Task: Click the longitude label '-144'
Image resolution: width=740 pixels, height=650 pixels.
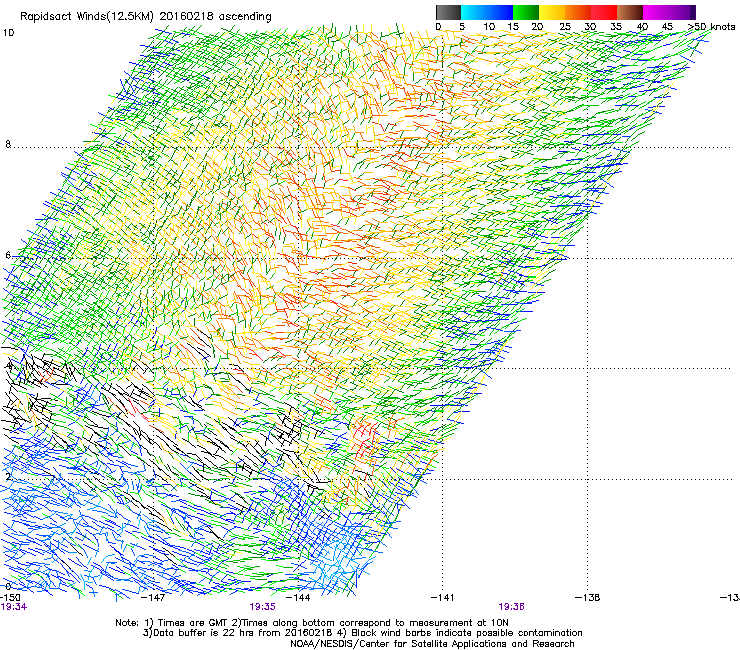Action: pos(298,598)
